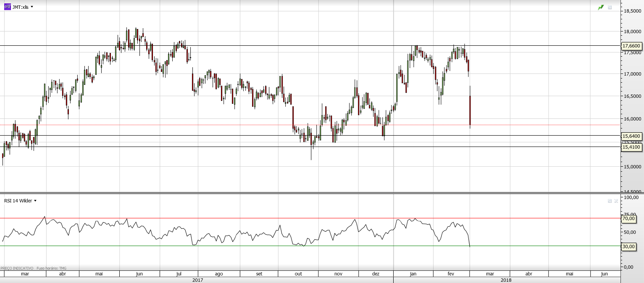Click the set month label
The image size is (644, 283).
[259, 274]
